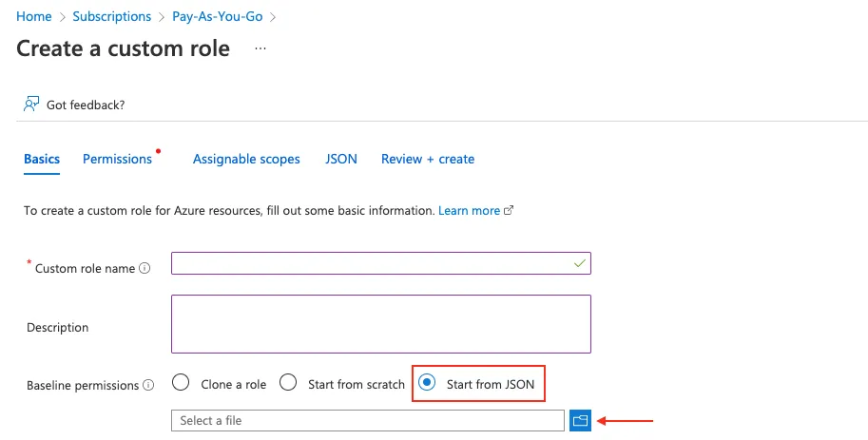Open Pay-As-You-Go breadcrumb link

pos(218,16)
